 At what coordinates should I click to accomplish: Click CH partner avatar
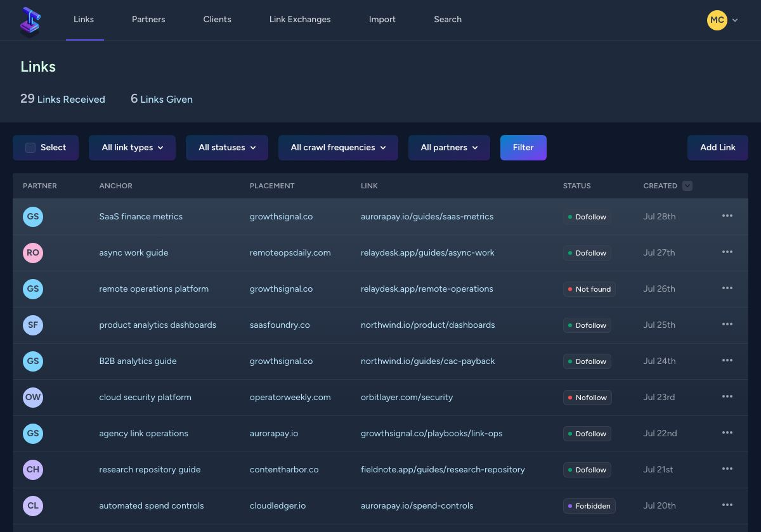pos(33,469)
